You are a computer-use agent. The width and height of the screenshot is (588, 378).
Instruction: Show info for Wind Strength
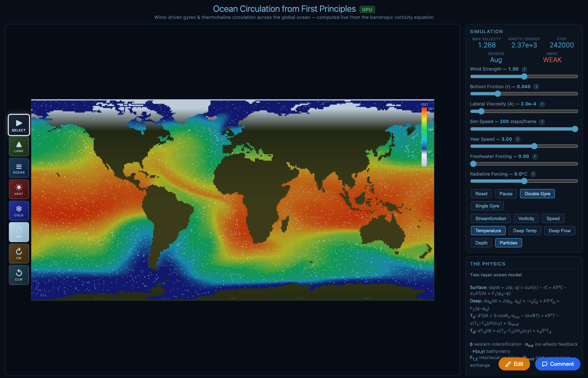pos(524,69)
